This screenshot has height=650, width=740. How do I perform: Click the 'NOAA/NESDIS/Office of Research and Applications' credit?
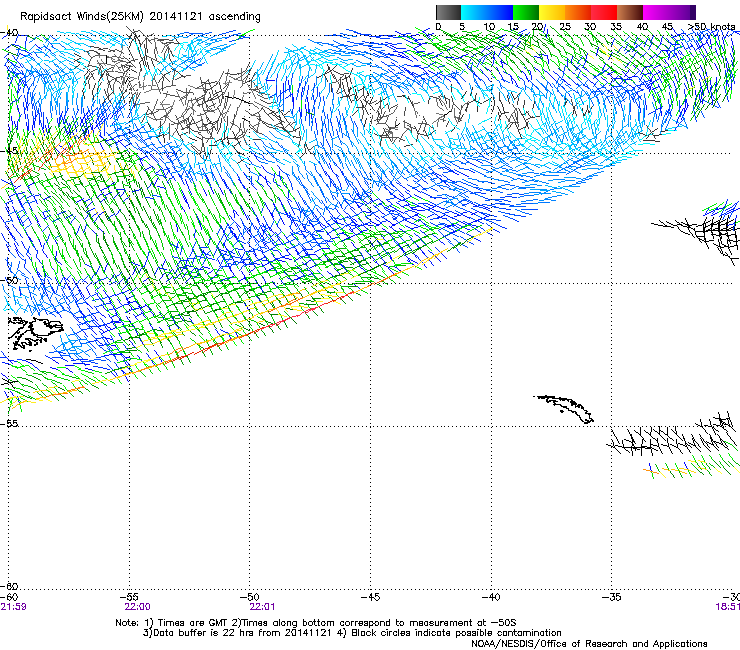pyautogui.click(x=589, y=643)
